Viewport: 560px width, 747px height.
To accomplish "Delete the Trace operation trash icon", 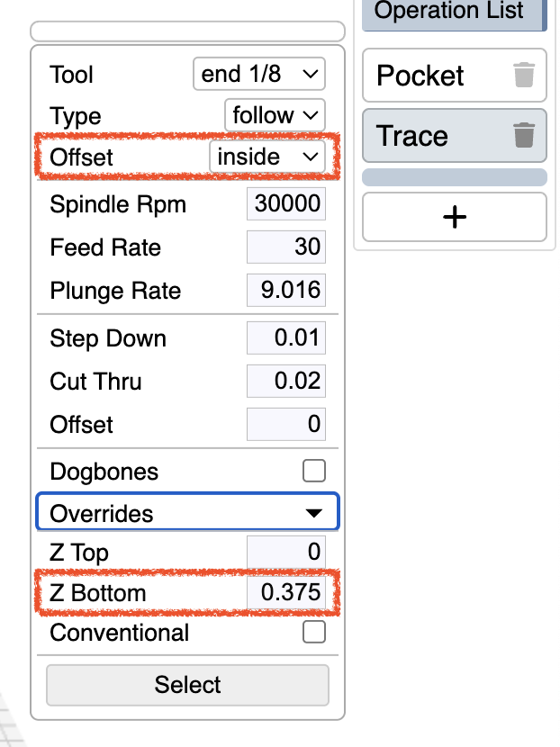I will pyautogui.click(x=524, y=136).
